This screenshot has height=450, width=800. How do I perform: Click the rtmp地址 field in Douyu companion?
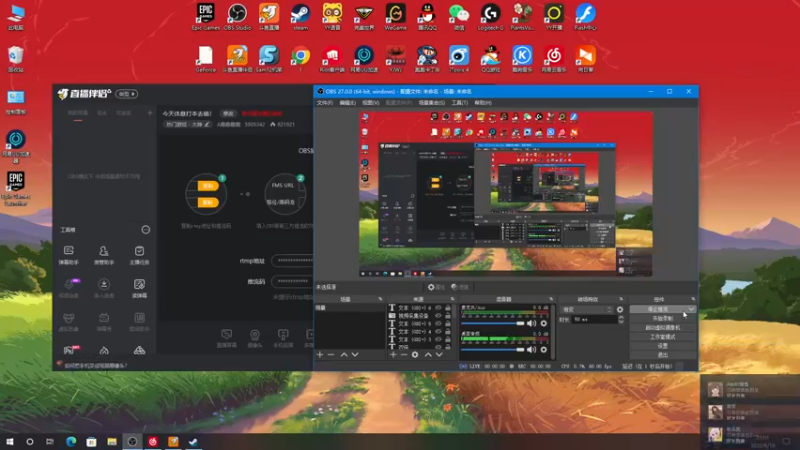coord(292,260)
